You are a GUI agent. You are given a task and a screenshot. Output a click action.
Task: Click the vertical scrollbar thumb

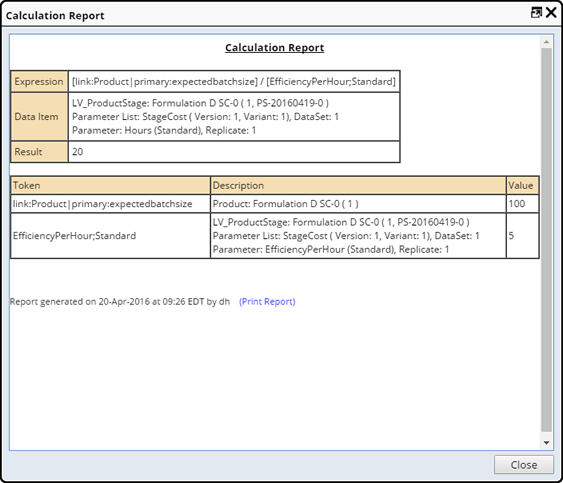546,240
